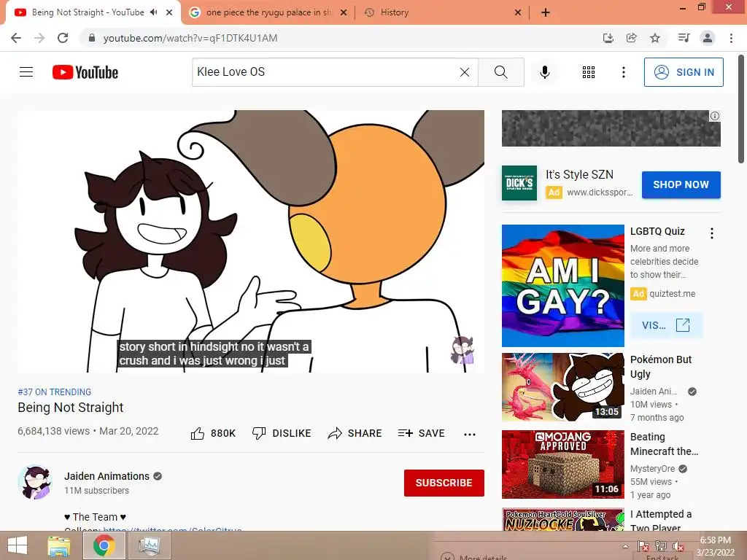The width and height of the screenshot is (747, 560).
Task: Click the video player area
Action: [251, 241]
